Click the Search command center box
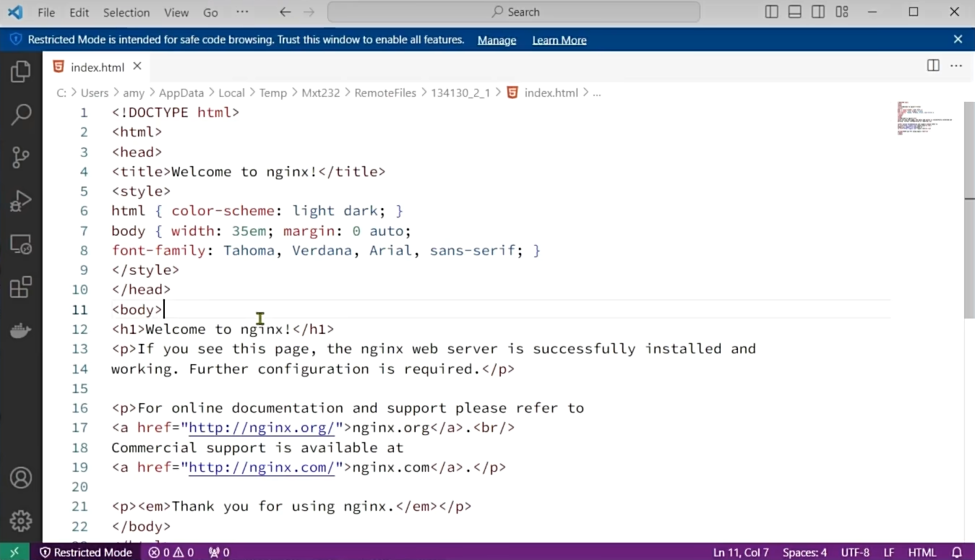This screenshot has width=975, height=560. tap(514, 12)
